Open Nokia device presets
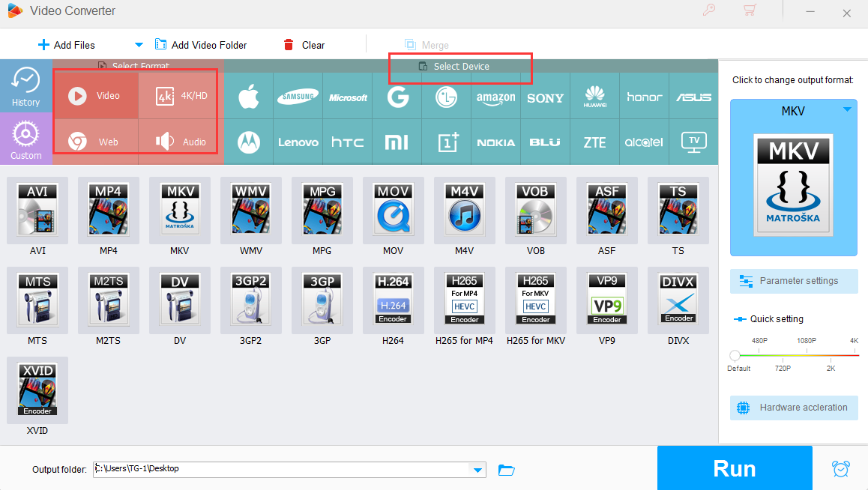 click(496, 142)
